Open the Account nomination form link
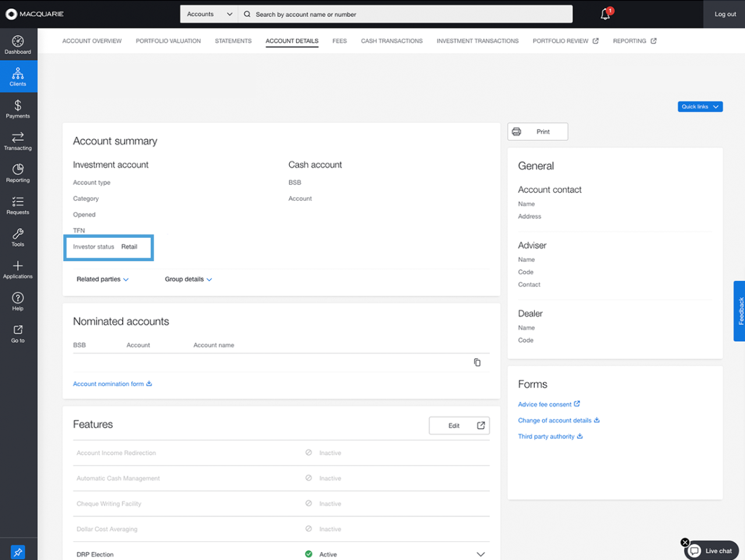This screenshot has width=745, height=560. click(108, 384)
